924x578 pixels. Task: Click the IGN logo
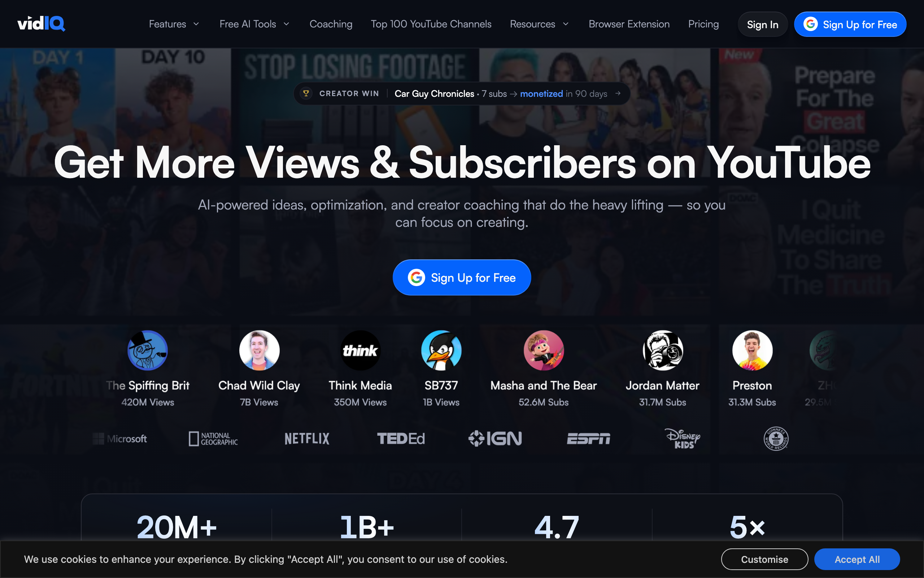(495, 439)
